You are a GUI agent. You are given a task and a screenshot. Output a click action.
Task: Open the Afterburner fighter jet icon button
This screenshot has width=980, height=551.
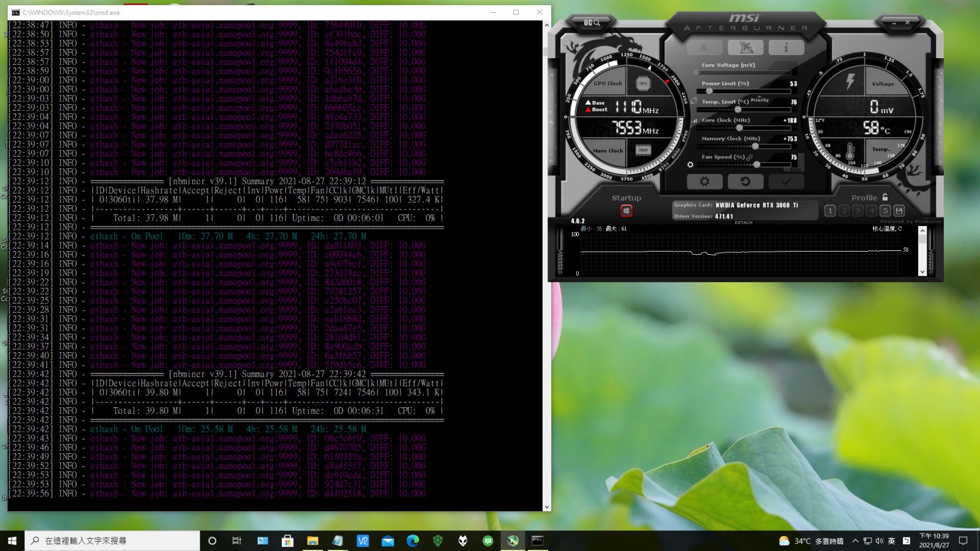pos(745,47)
